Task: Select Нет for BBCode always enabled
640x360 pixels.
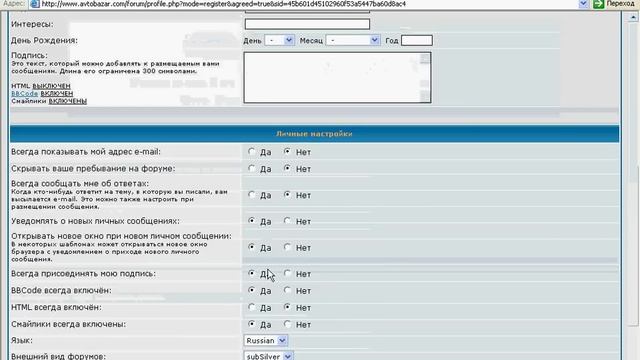Action: click(287, 290)
